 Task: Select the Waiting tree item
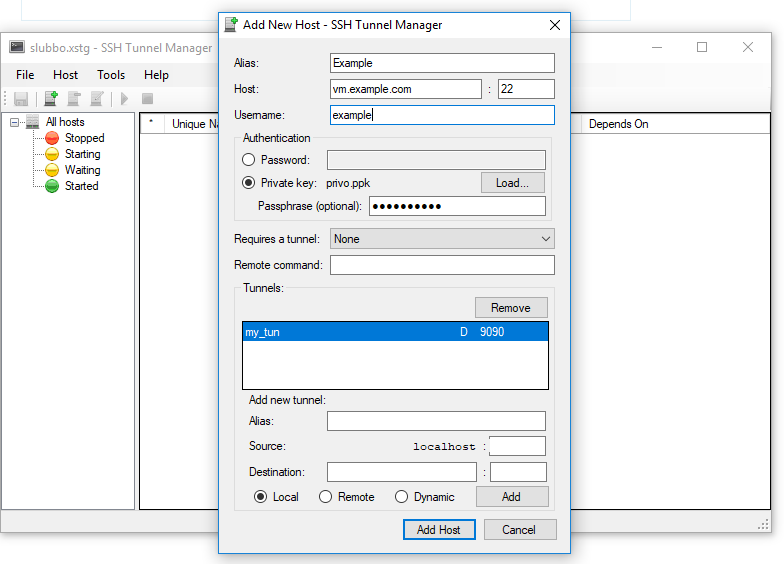(82, 170)
